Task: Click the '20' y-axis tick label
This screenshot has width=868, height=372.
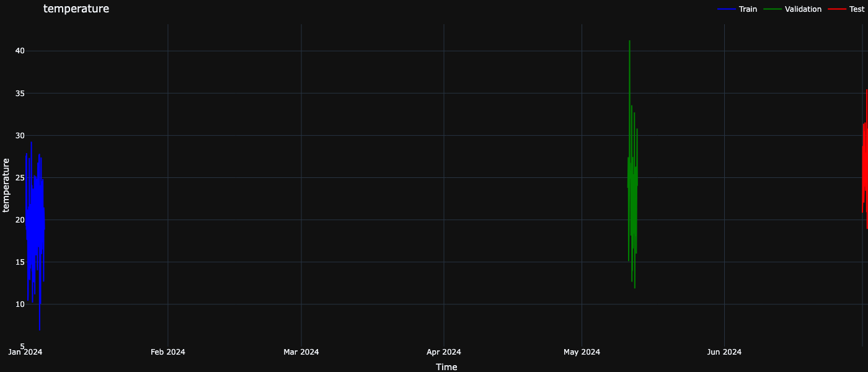Action: pyautogui.click(x=19, y=219)
